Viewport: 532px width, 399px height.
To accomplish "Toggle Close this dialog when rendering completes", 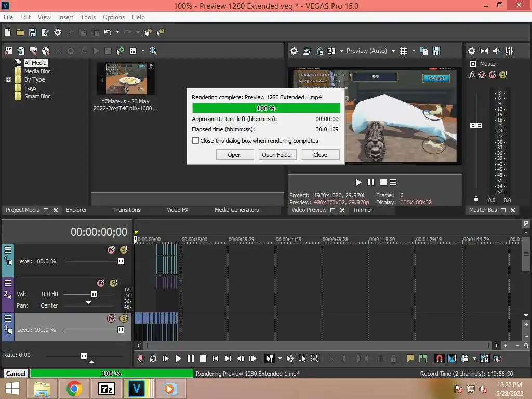I will [195, 140].
